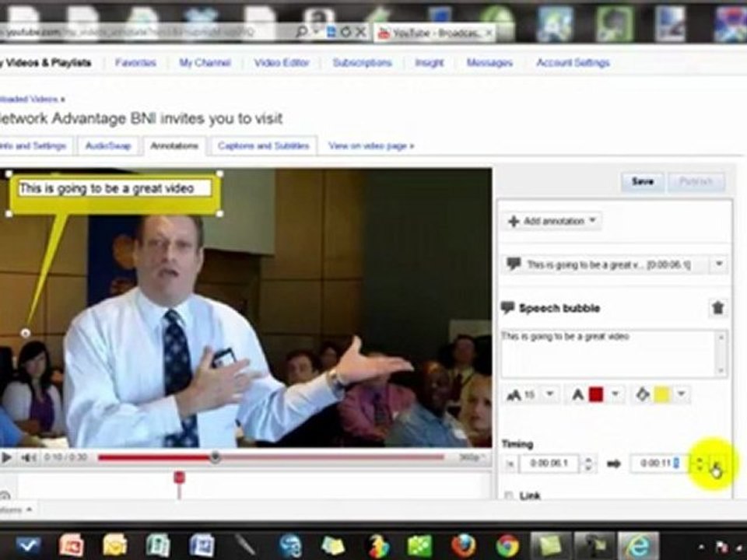Click the Internet Explorer taskbar icon
The width and height of the screenshot is (747, 560).
pyautogui.click(x=638, y=545)
